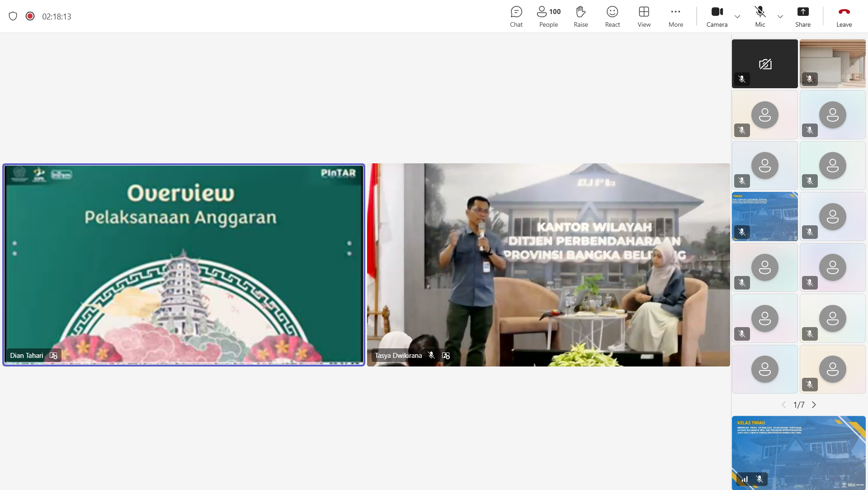Click the meeting timer 02:18:13

pos(57,17)
